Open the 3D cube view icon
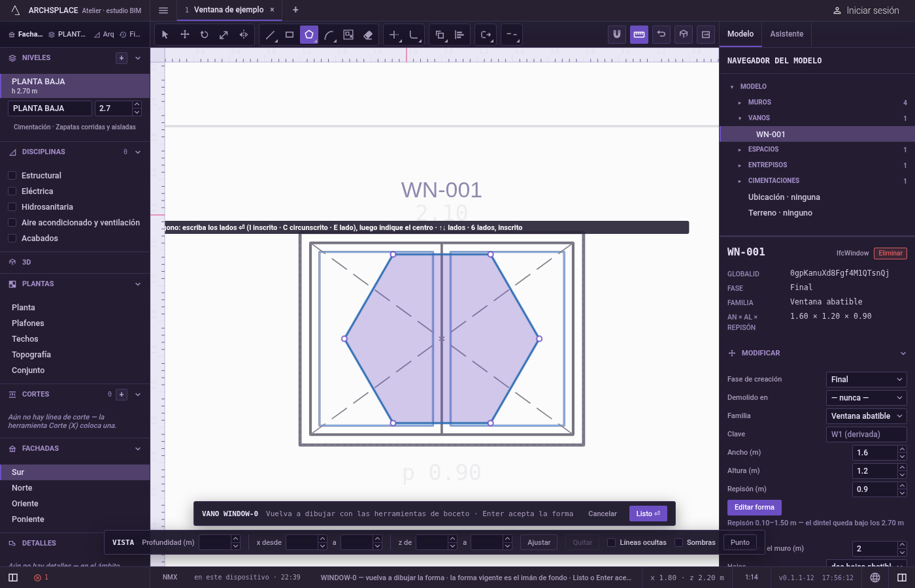 684,35
